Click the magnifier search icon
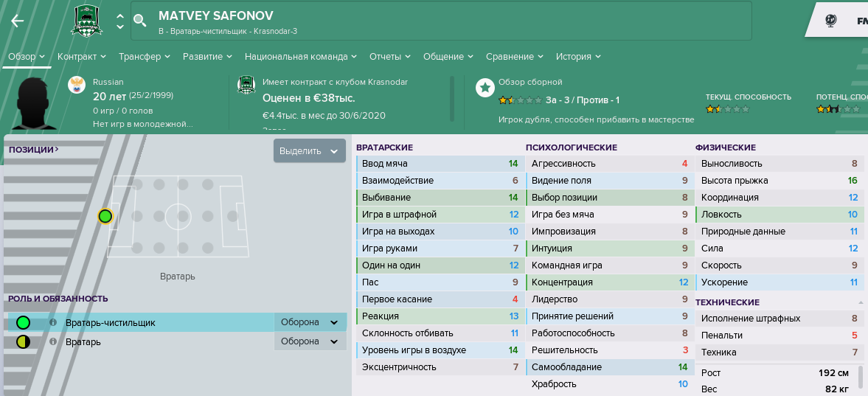The height and width of the screenshot is (396, 868). (140, 21)
